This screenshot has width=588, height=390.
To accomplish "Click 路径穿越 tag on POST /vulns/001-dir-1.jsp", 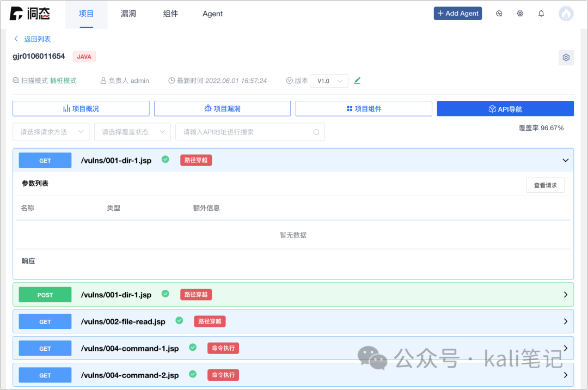I will click(x=196, y=294).
